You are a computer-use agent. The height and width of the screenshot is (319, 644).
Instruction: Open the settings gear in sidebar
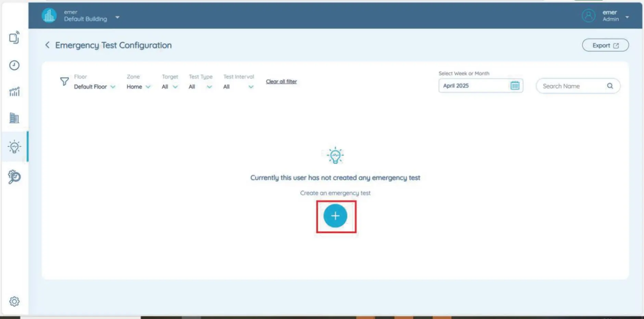[x=14, y=301]
